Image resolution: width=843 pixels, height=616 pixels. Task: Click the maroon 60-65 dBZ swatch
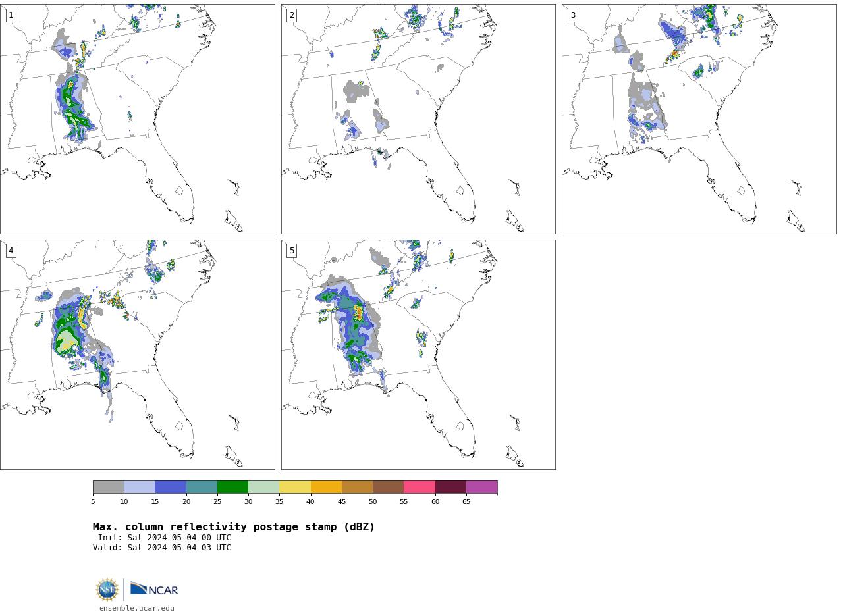coord(450,487)
